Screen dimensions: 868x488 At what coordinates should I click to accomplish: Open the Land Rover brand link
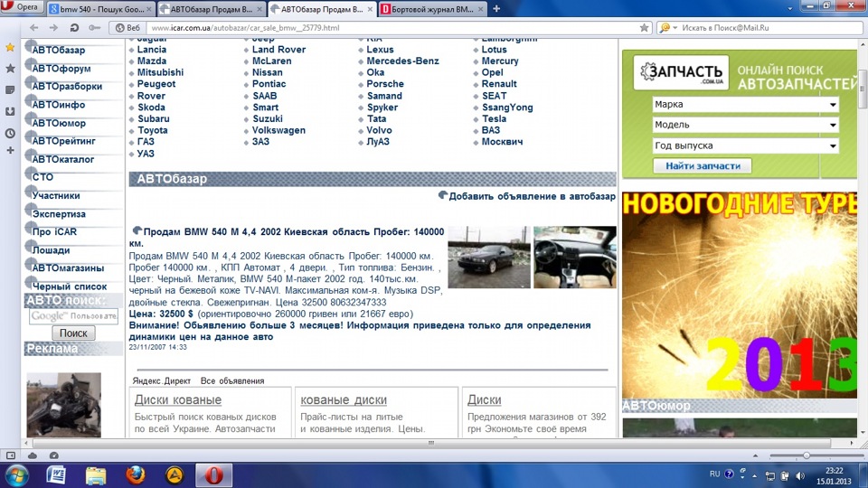tap(278, 49)
